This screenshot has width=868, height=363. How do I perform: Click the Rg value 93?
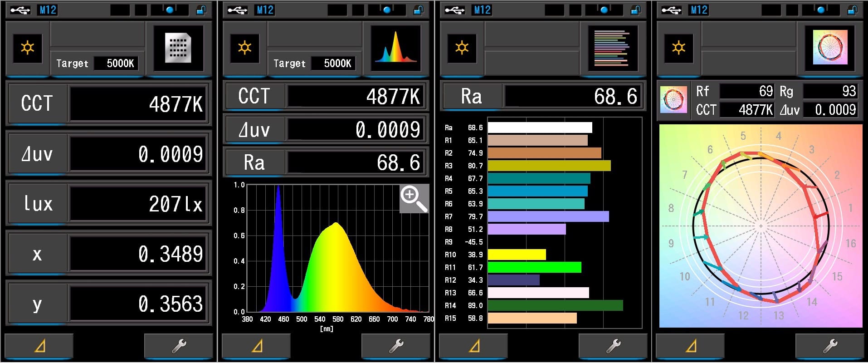(830, 91)
